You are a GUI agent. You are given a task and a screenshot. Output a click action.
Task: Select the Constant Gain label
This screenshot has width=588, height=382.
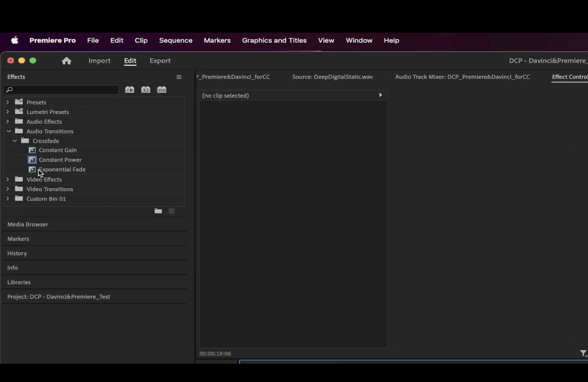[58, 150]
